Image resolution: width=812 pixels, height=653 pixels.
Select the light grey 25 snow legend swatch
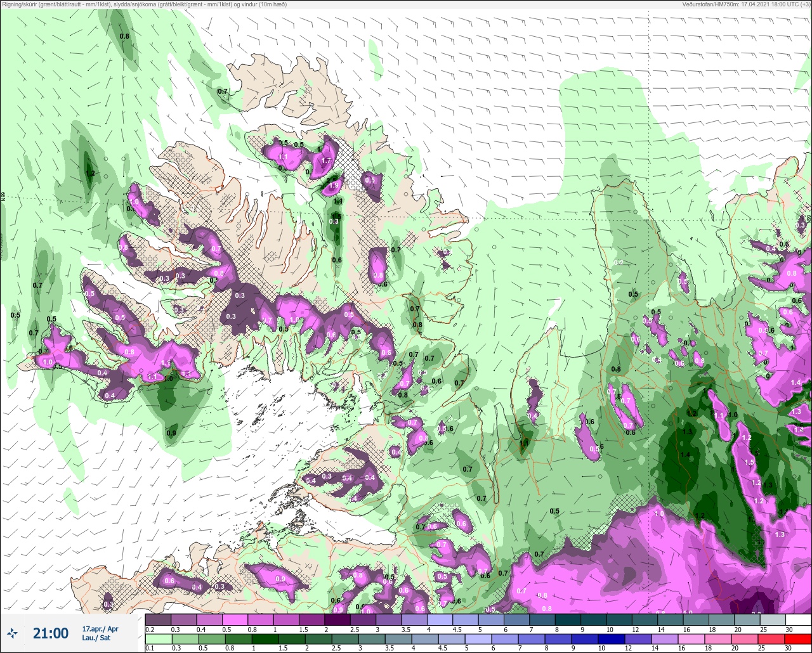tap(772, 619)
